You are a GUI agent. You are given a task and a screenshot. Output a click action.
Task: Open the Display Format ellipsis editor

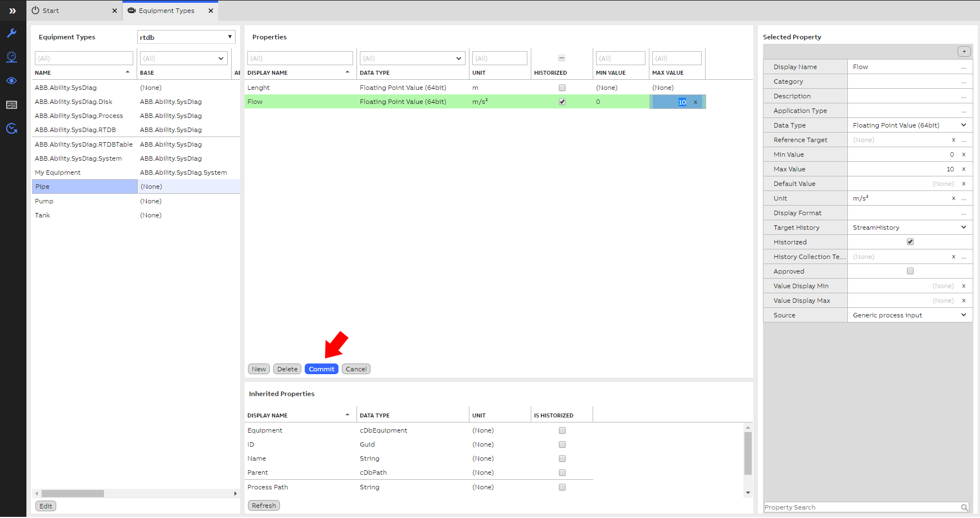[x=964, y=213]
